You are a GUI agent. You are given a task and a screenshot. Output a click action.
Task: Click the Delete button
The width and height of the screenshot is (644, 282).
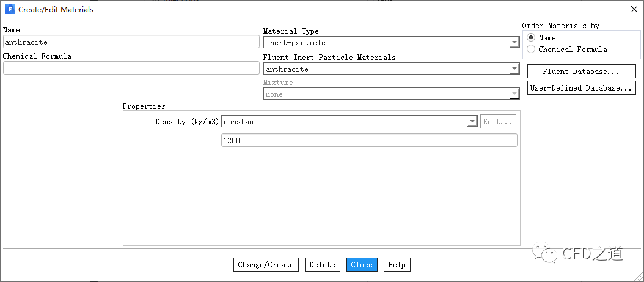click(322, 265)
